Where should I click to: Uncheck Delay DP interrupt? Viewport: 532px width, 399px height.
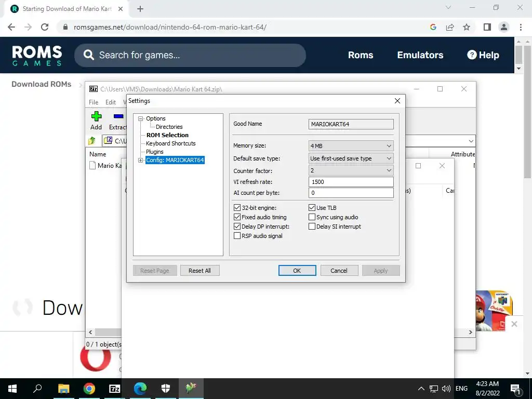coord(237,227)
